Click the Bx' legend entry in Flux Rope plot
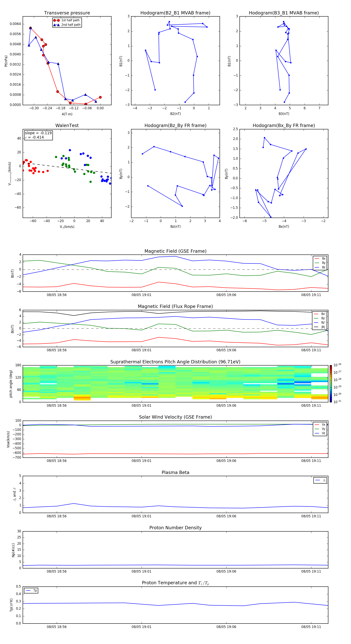This screenshot has width=351, height=644. 320,314
